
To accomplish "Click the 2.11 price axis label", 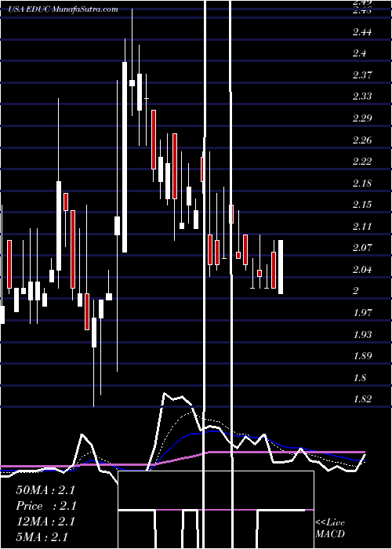I will pos(362,226).
